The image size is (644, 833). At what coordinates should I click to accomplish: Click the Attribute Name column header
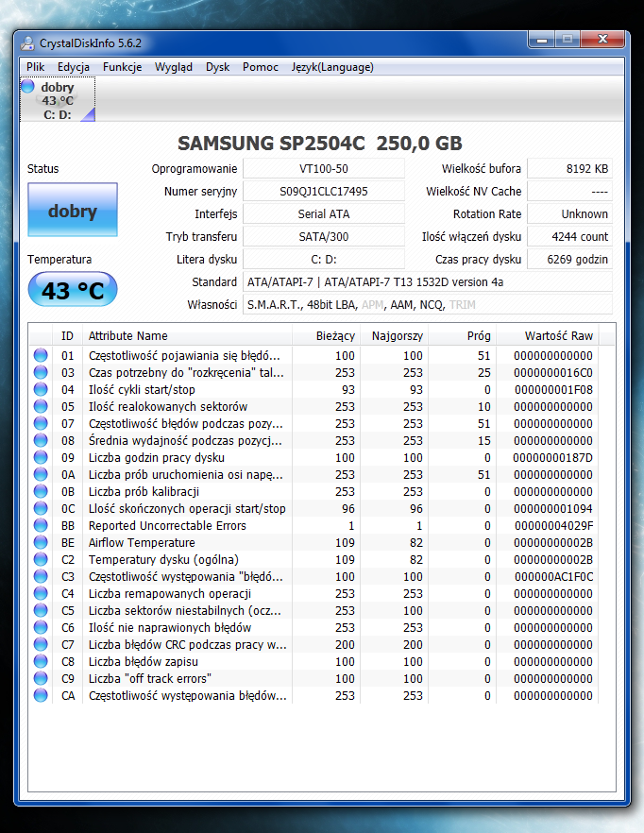coord(187,336)
